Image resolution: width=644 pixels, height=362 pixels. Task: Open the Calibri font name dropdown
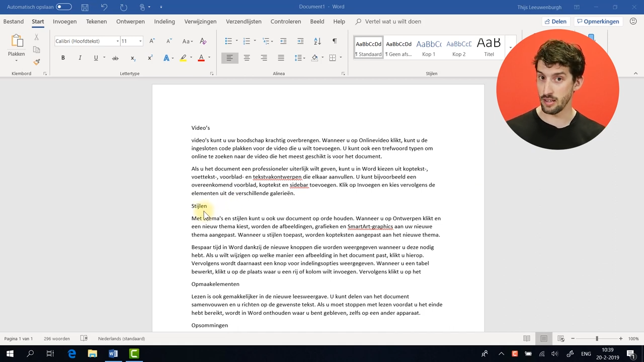118,41
